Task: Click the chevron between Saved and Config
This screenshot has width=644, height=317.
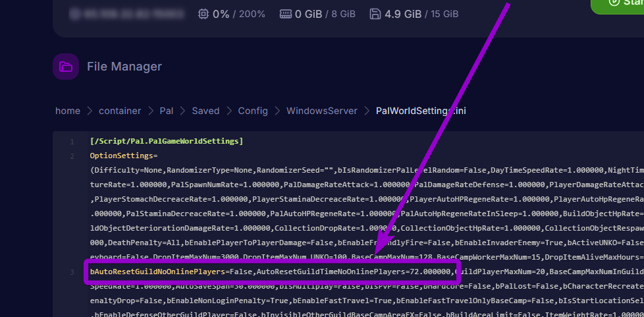Action: click(x=229, y=111)
